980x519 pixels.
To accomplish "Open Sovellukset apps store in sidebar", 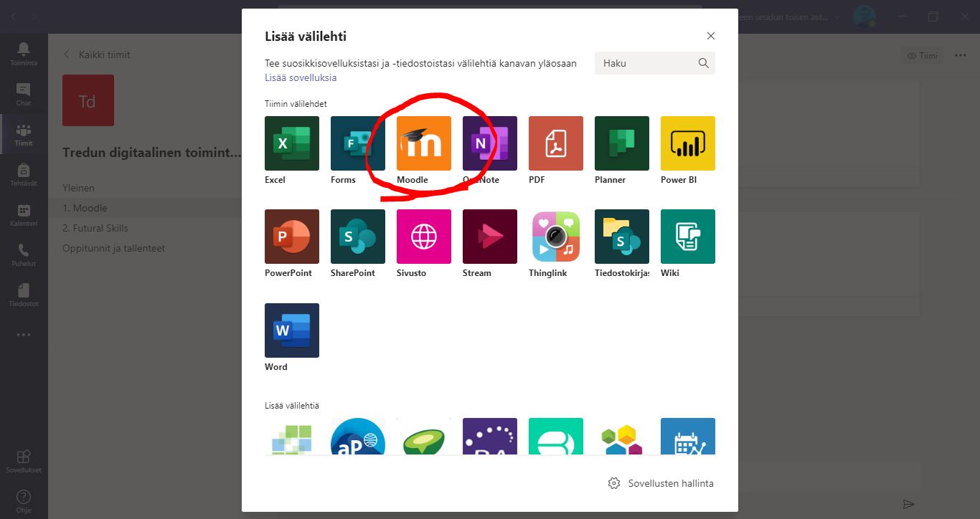I will coord(24,462).
